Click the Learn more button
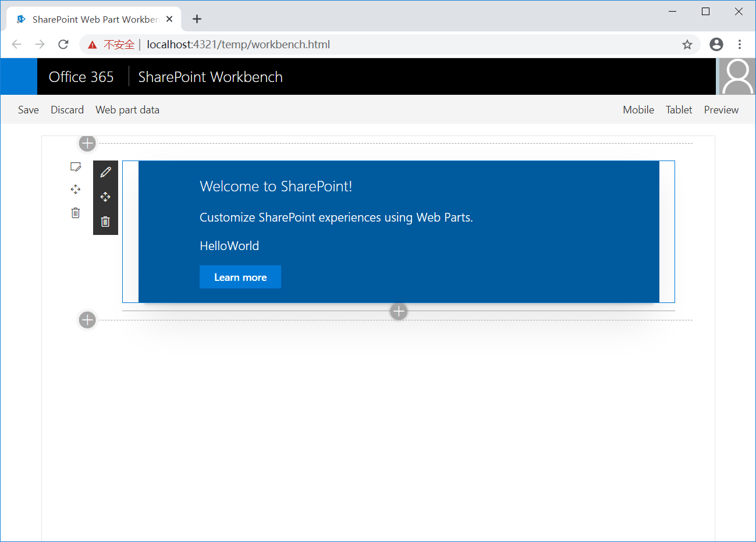This screenshot has height=542, width=756. pyautogui.click(x=240, y=277)
